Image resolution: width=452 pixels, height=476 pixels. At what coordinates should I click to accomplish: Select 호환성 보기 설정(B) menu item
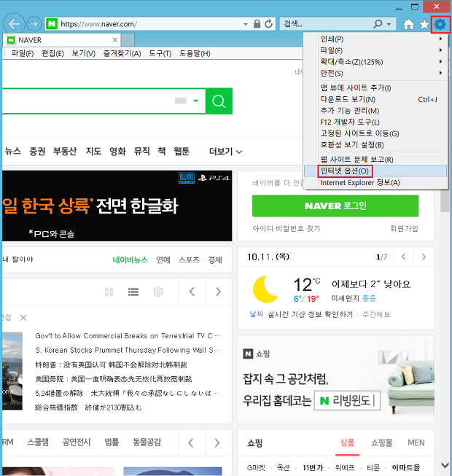pyautogui.click(x=375, y=145)
